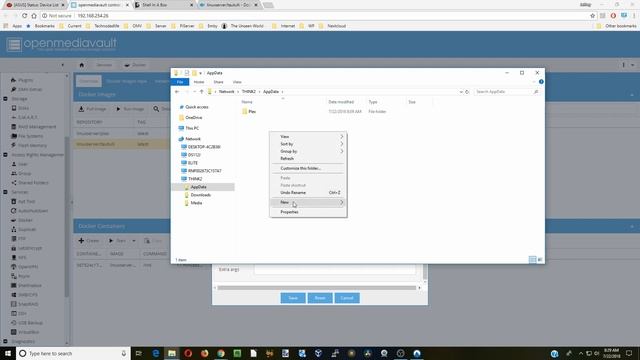Switch Explorer to details view
The height and width of the screenshot is (360, 640).
pyautogui.click(x=532, y=260)
